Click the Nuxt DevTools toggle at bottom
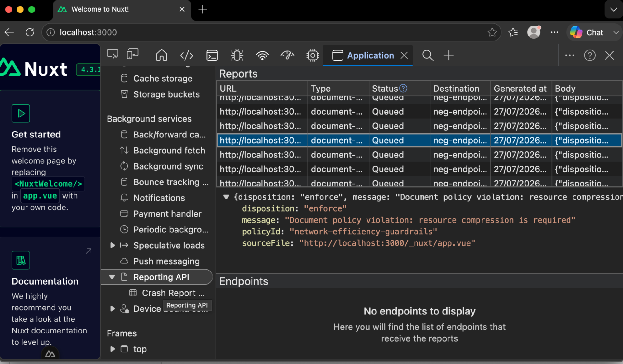Viewport: 623px width, 364px height. tap(50, 354)
